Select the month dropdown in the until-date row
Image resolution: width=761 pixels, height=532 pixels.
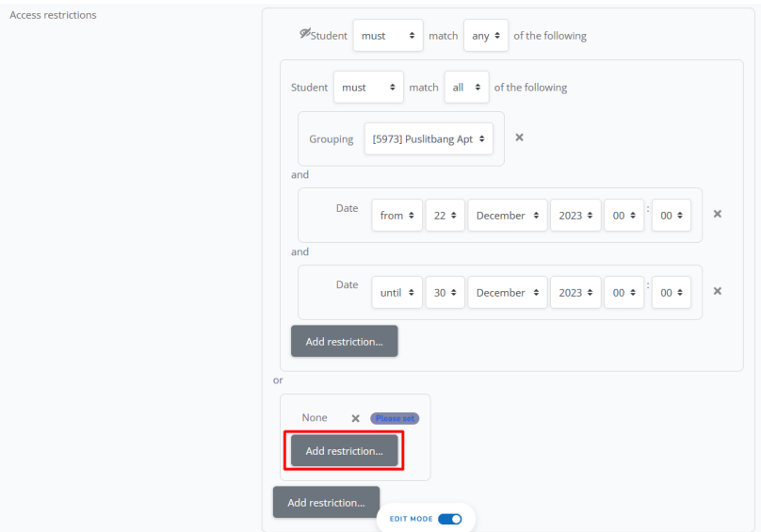[x=508, y=293]
